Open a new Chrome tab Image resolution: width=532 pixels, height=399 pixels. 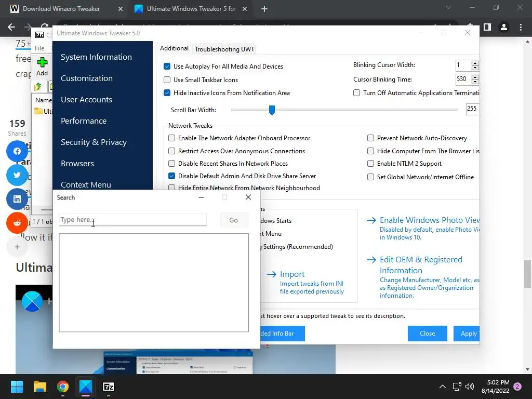click(264, 9)
